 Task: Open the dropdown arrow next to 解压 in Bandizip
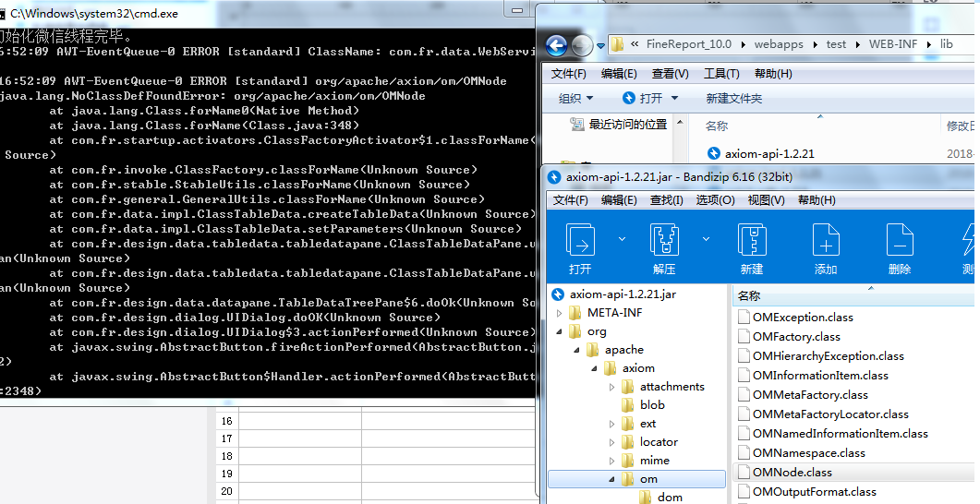point(707,238)
